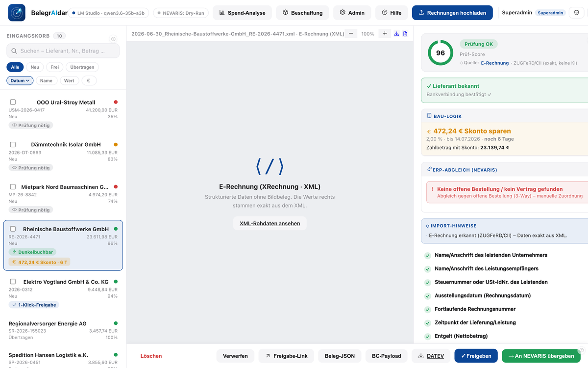The width and height of the screenshot is (588, 368).
Task: Open the Datum sort dropdown
Action: (x=20, y=80)
